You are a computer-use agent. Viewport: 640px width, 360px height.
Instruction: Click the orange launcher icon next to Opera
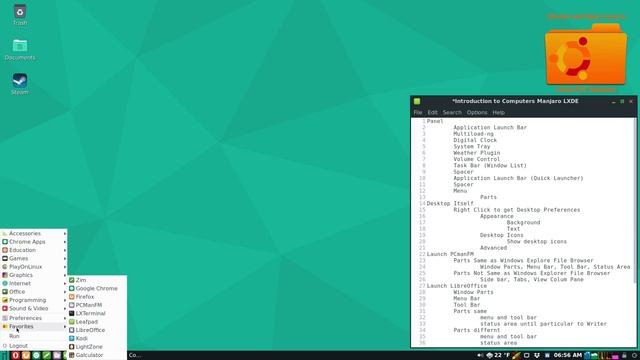26,356
